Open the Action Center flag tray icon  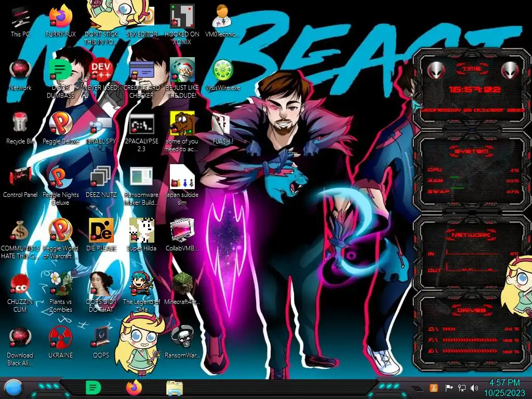pos(449,388)
